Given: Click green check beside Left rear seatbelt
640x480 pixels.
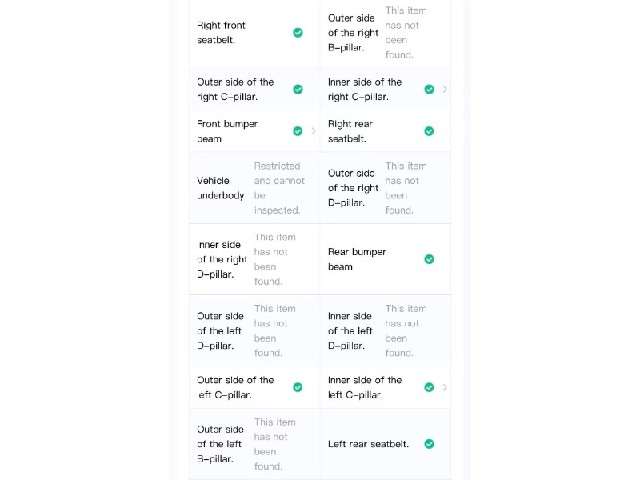Looking at the screenshot, I should (429, 444).
